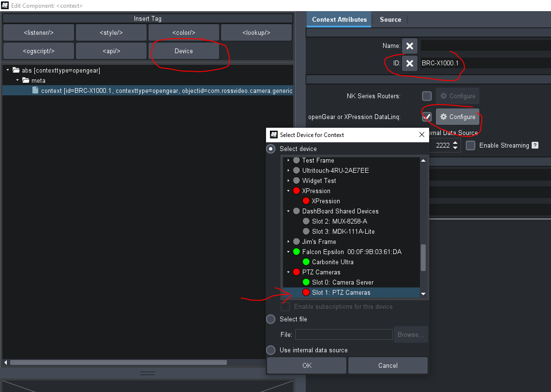The height and width of the screenshot is (392, 551).
Task: Click the tree panel horizontal scrollbar
Action: click(119, 362)
